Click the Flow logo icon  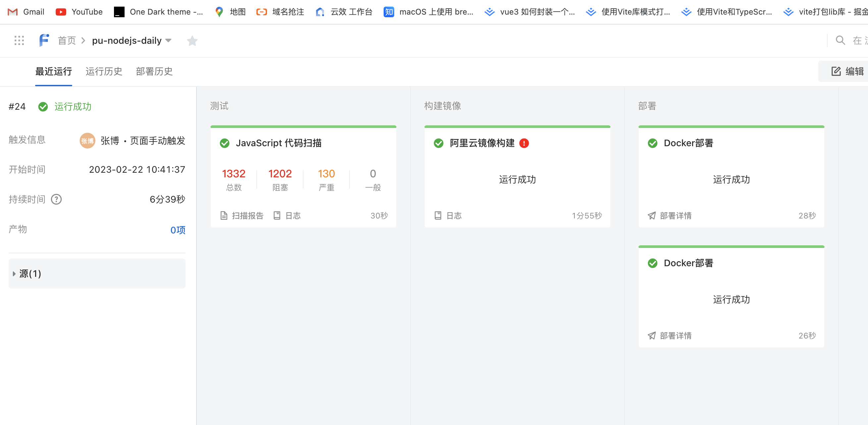point(44,40)
